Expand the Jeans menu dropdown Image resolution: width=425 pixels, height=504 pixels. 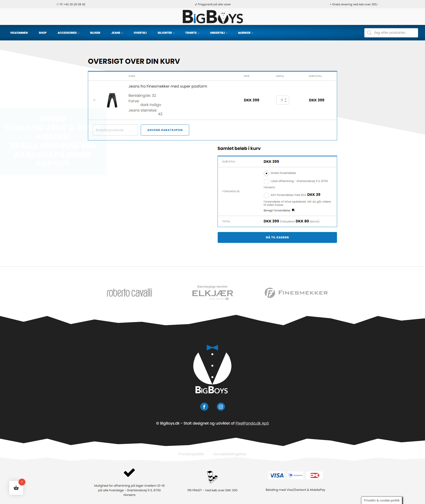117,33
